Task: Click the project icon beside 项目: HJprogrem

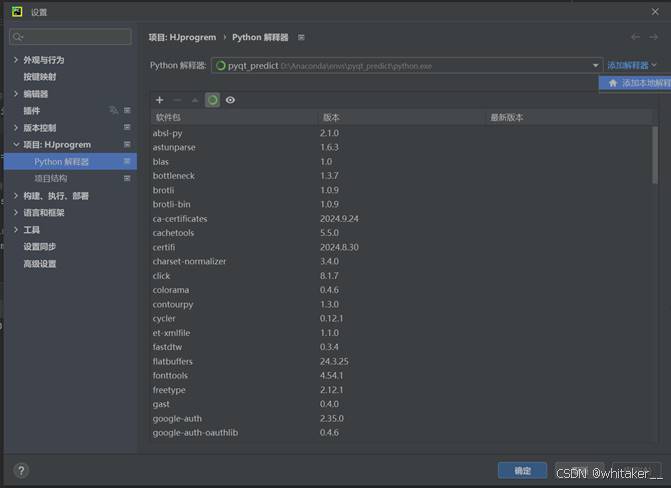Action: click(x=127, y=144)
